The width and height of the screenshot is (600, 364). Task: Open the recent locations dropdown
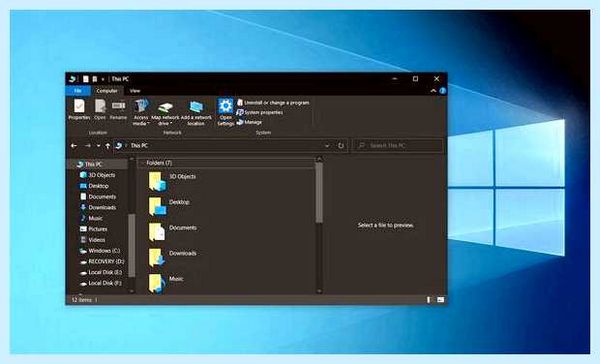98,146
